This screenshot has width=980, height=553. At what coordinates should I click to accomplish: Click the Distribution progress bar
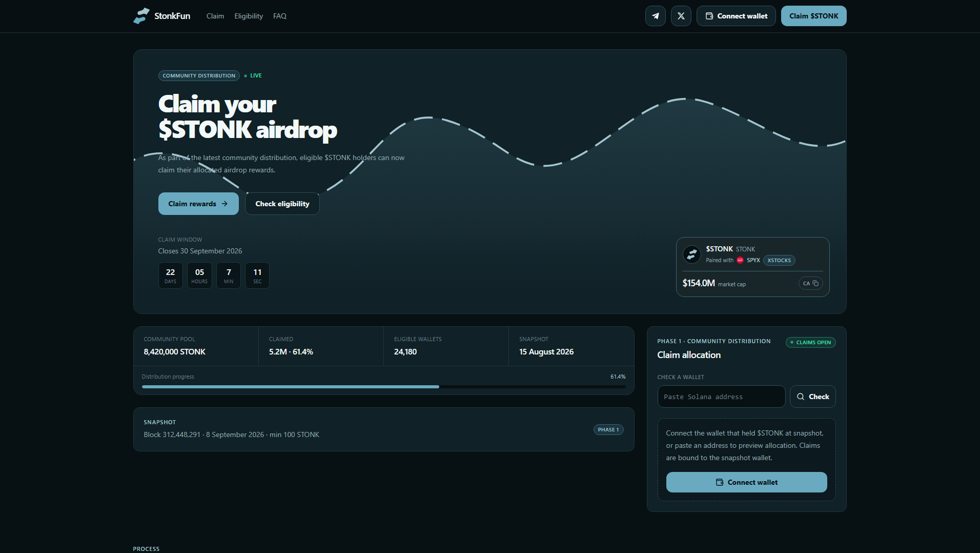[383, 387]
